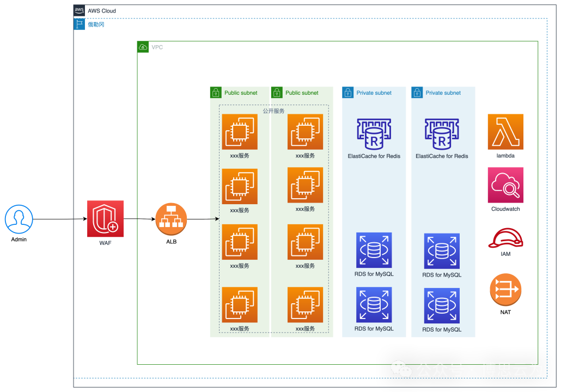Viewport: 561px width, 392px height.
Task: Select the orange ALB load balancer icon
Action: [x=172, y=219]
